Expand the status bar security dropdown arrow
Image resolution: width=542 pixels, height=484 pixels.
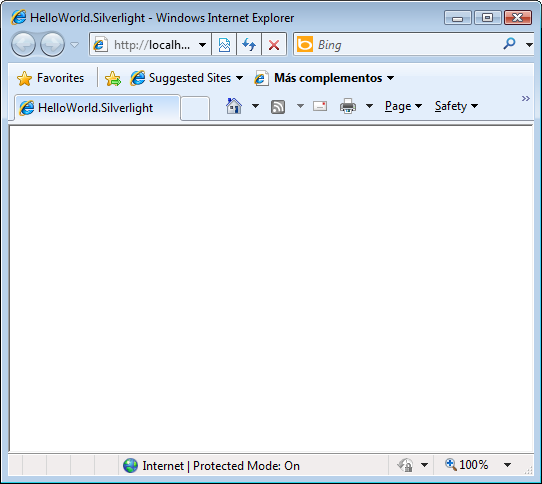click(424, 465)
